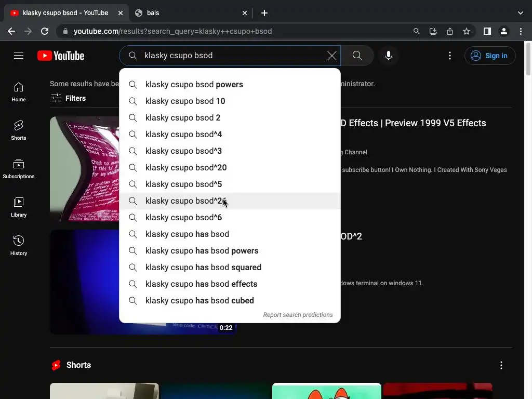Click the magnifier search button beside the search box
532x399 pixels.
tap(357, 56)
